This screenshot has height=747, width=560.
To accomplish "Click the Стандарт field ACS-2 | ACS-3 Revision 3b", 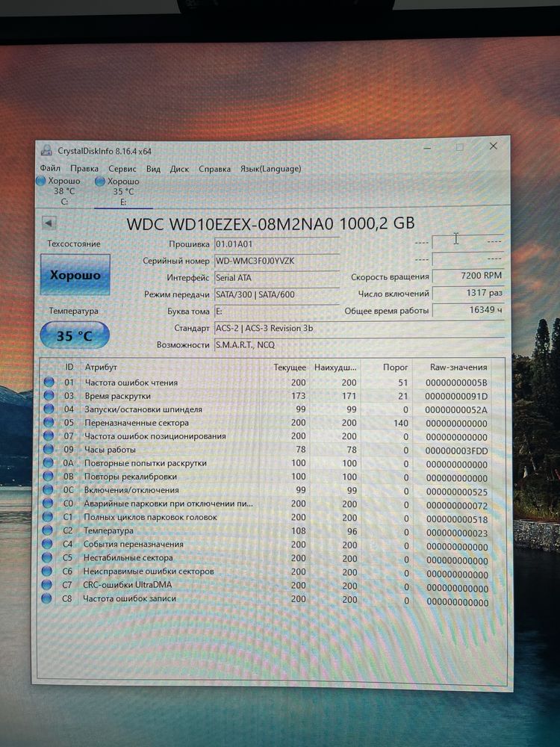I will 359,328.
